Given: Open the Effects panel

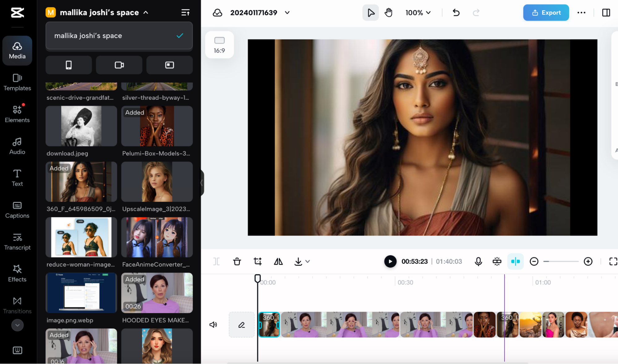Looking at the screenshot, I should click(x=17, y=274).
